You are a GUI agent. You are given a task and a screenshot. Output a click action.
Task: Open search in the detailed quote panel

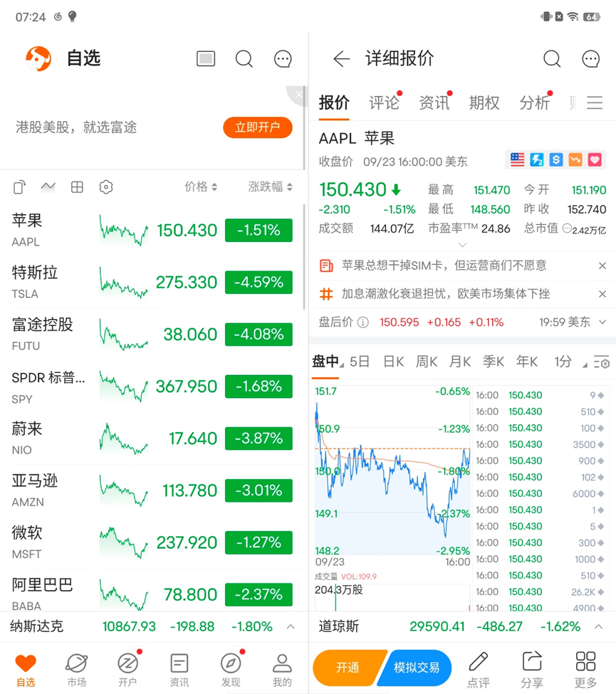click(x=552, y=58)
